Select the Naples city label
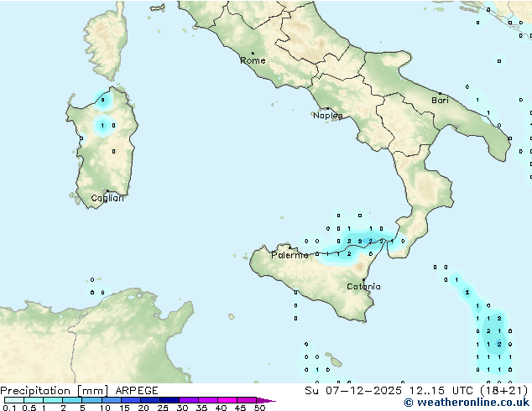This screenshot has height=411, width=532. coord(328,116)
